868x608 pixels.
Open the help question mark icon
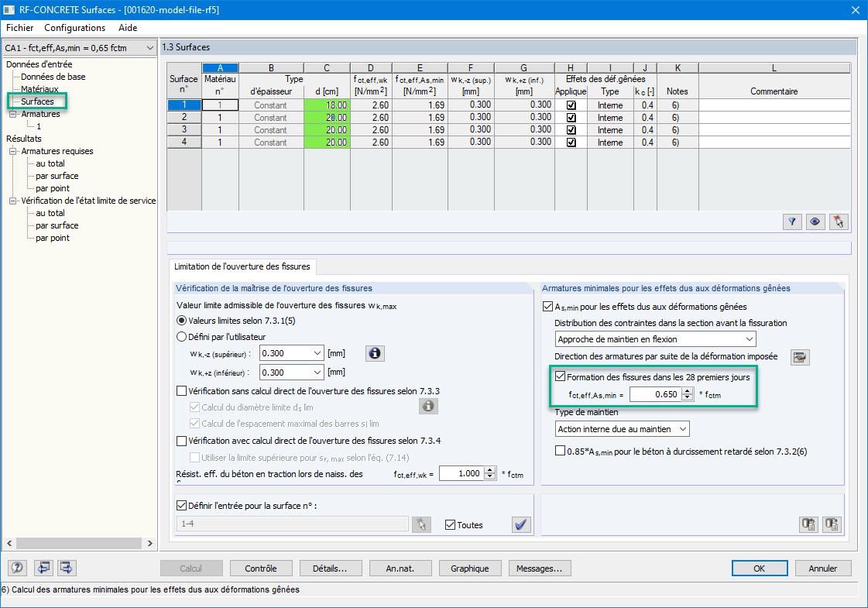[x=17, y=568]
